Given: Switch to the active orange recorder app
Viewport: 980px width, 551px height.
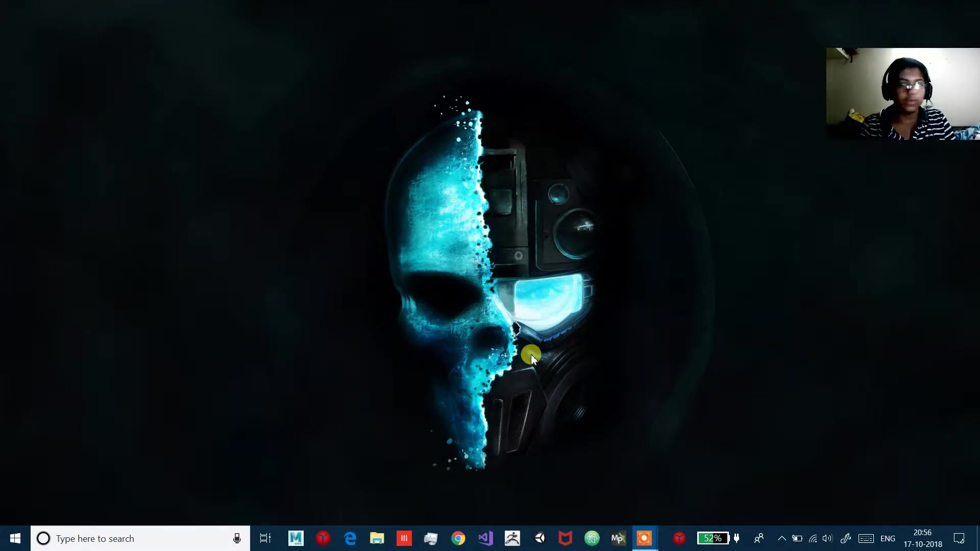Looking at the screenshot, I should (x=644, y=538).
